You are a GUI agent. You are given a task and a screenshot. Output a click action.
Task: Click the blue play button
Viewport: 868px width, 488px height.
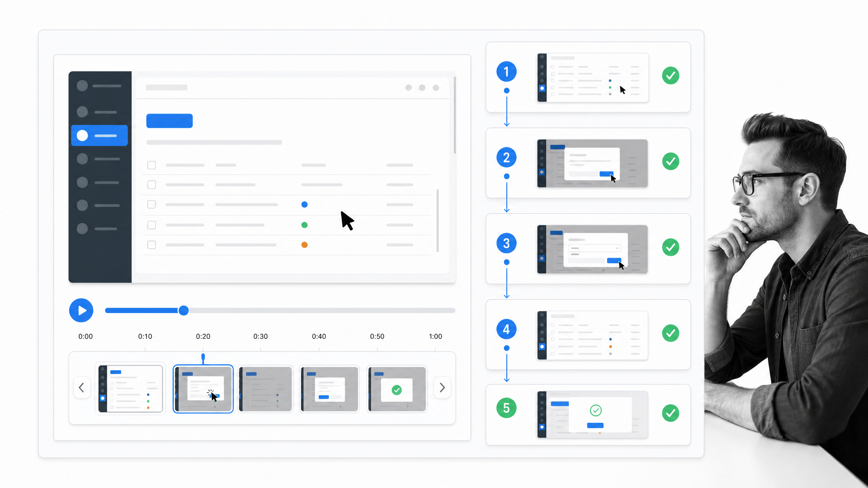click(x=81, y=311)
